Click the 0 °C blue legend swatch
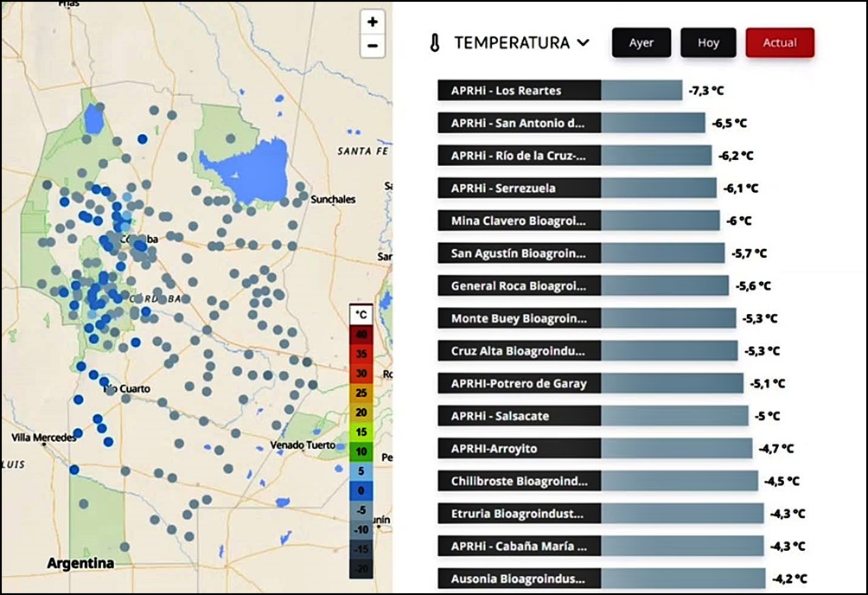This screenshot has height=595, width=868. (361, 490)
